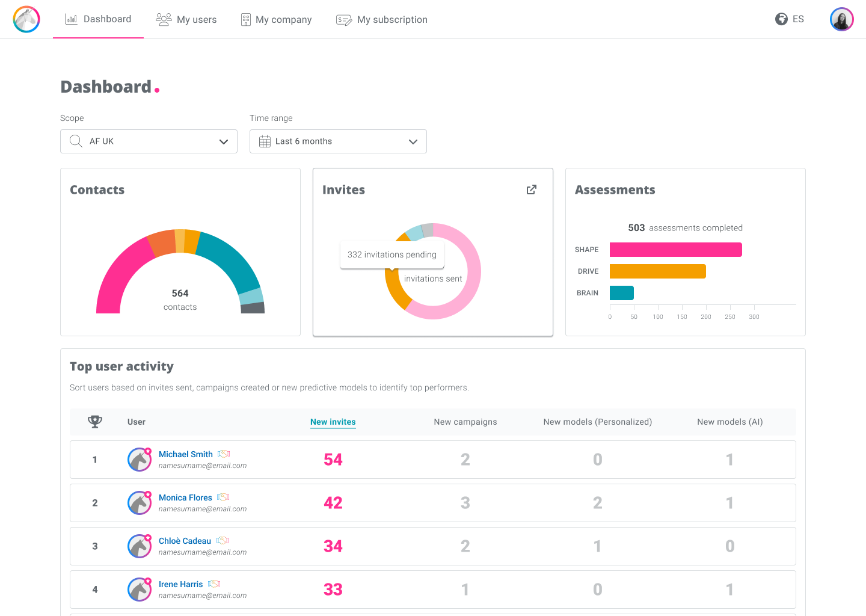
Task: Click handshake icon beside Michael Smith
Action: (224, 454)
